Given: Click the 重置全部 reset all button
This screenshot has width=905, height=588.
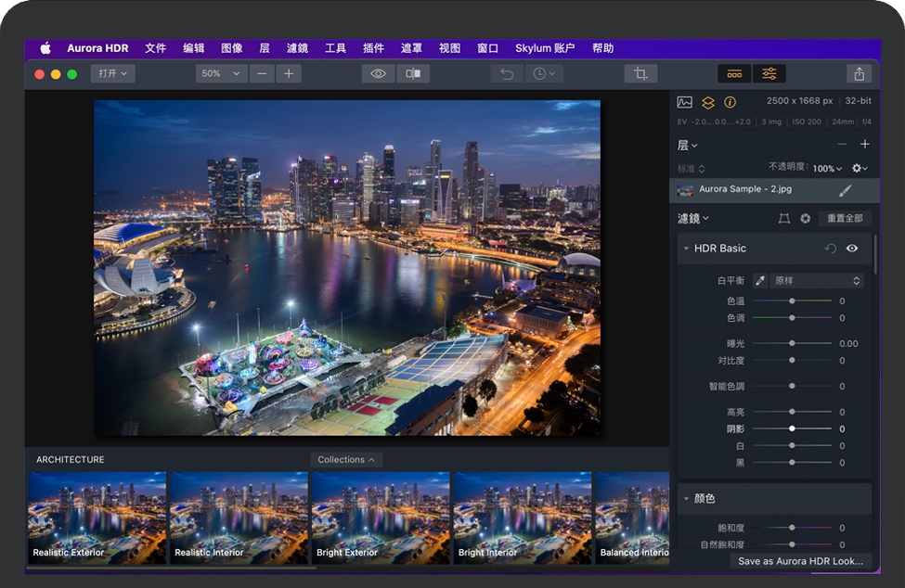Looking at the screenshot, I should coord(844,219).
